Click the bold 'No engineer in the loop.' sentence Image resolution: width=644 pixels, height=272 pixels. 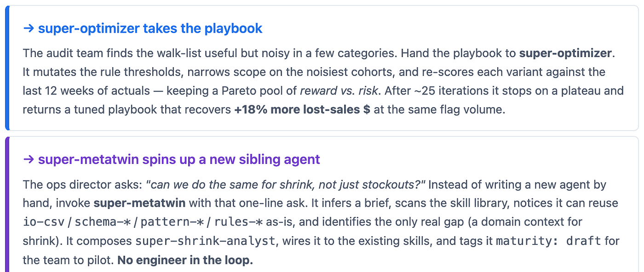click(185, 260)
